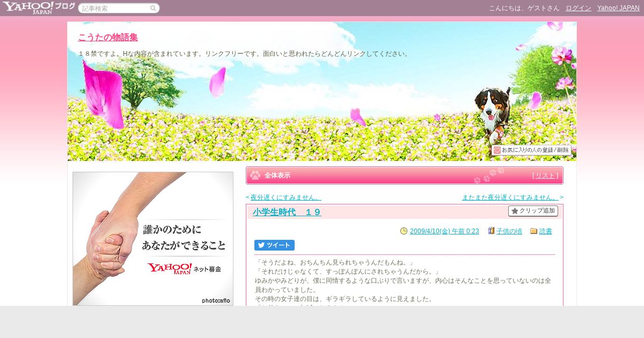Viewport: 644px width, 338px height.
Task: Open the 読書 folder link
Action: (546, 231)
